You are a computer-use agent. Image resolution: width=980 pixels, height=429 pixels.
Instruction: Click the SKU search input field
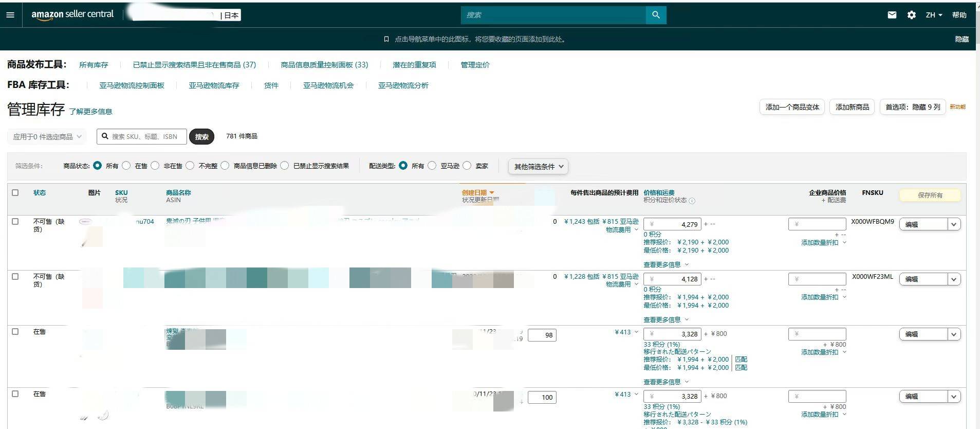tap(142, 136)
